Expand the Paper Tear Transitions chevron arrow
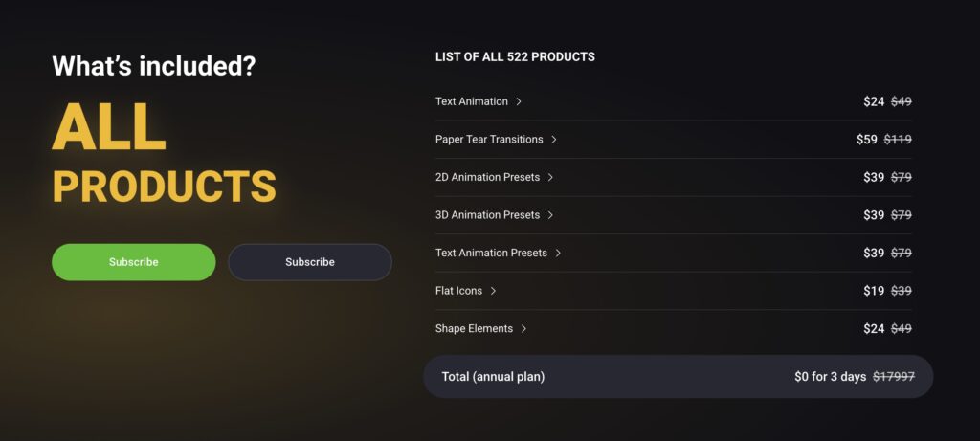980x441 pixels. pos(554,140)
